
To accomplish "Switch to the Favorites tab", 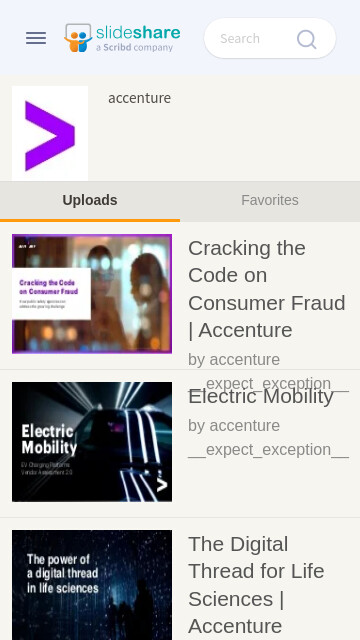I will [x=270, y=200].
